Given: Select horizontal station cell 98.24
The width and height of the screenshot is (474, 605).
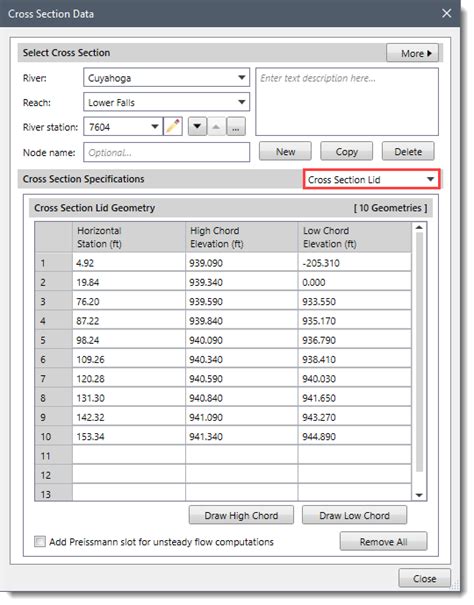Looking at the screenshot, I should pyautogui.click(x=129, y=340).
